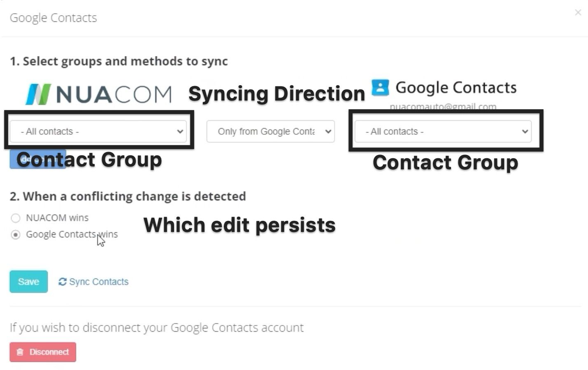Close the Google Contacts dialog
The image size is (588, 370).
(x=578, y=13)
